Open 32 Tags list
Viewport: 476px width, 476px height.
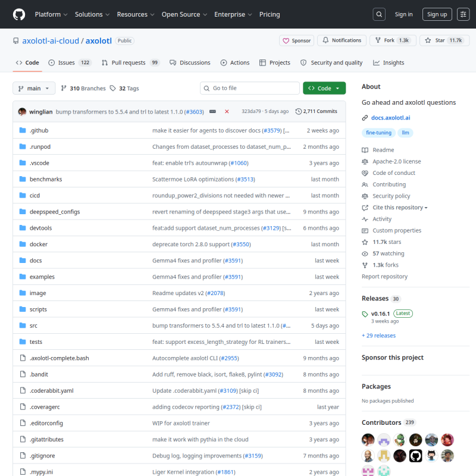tap(124, 88)
